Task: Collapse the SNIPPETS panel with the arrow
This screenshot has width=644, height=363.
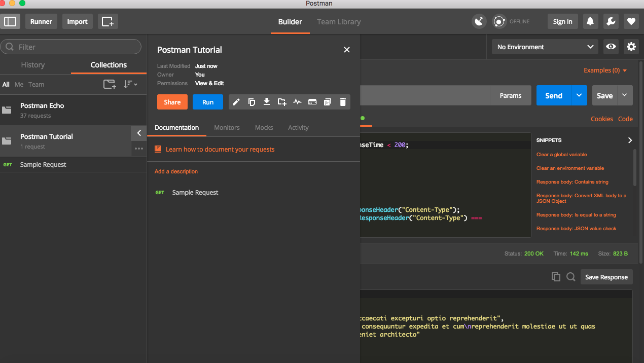Action: [630, 140]
